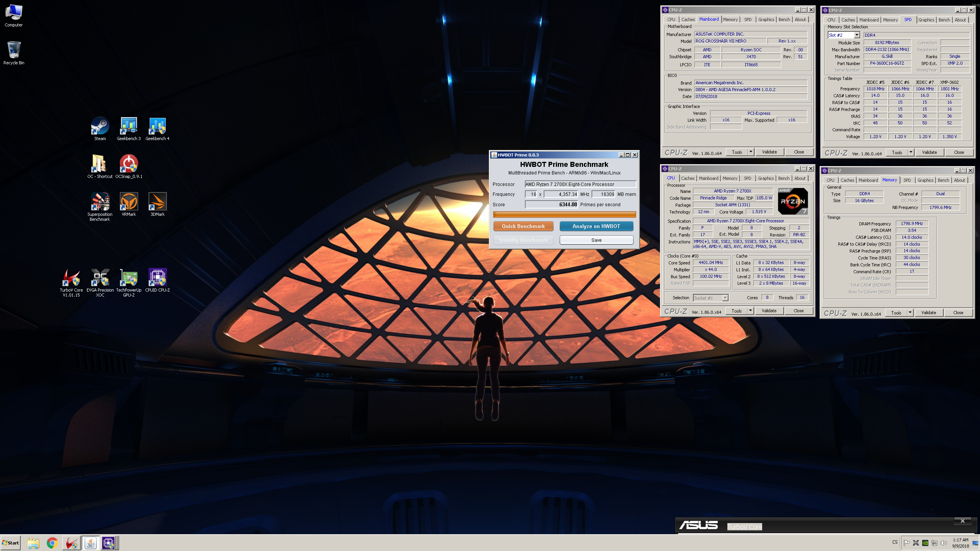Open the Computer desktop icon

[14, 16]
